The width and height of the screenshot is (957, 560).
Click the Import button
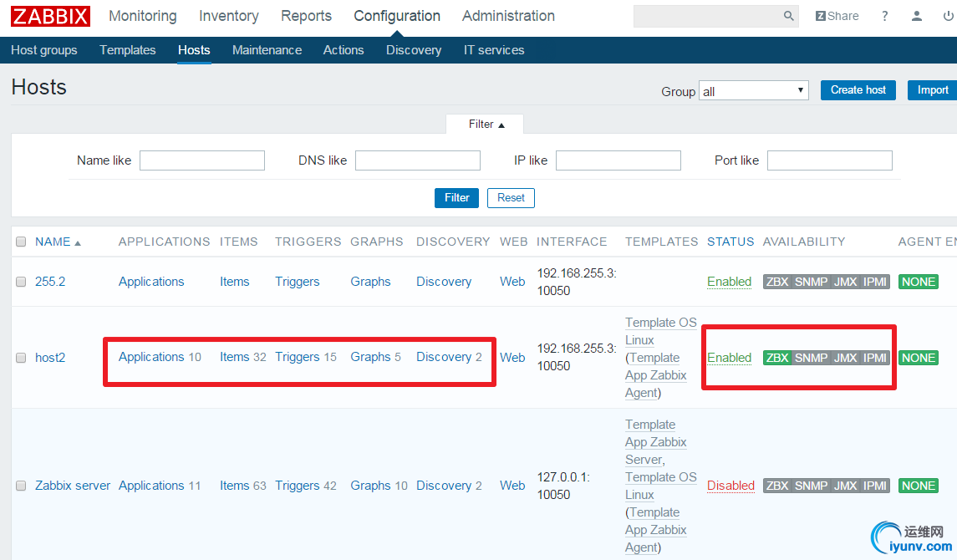tap(933, 90)
